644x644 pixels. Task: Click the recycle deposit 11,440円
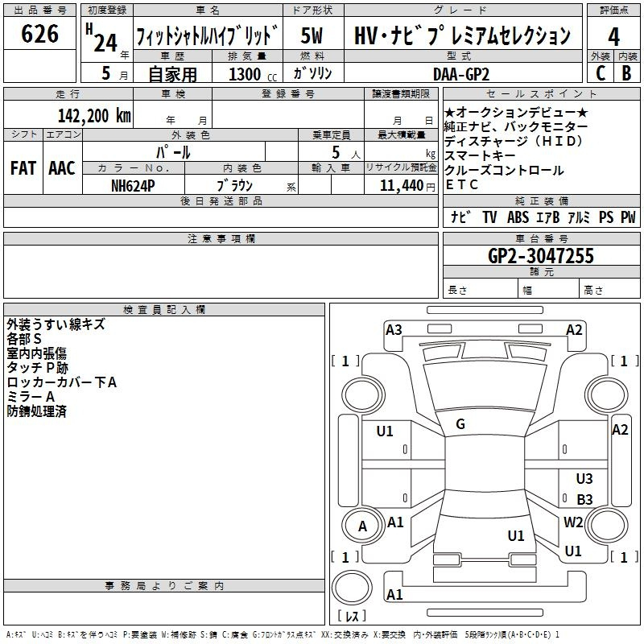407,186
